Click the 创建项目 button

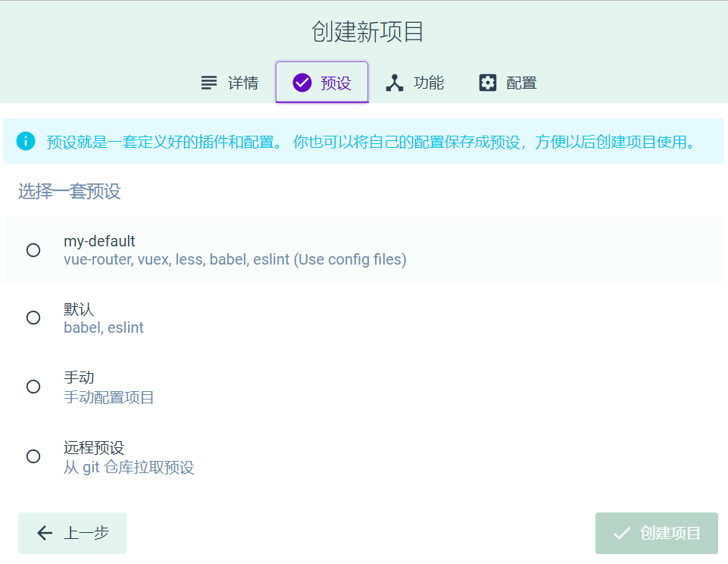(x=656, y=533)
